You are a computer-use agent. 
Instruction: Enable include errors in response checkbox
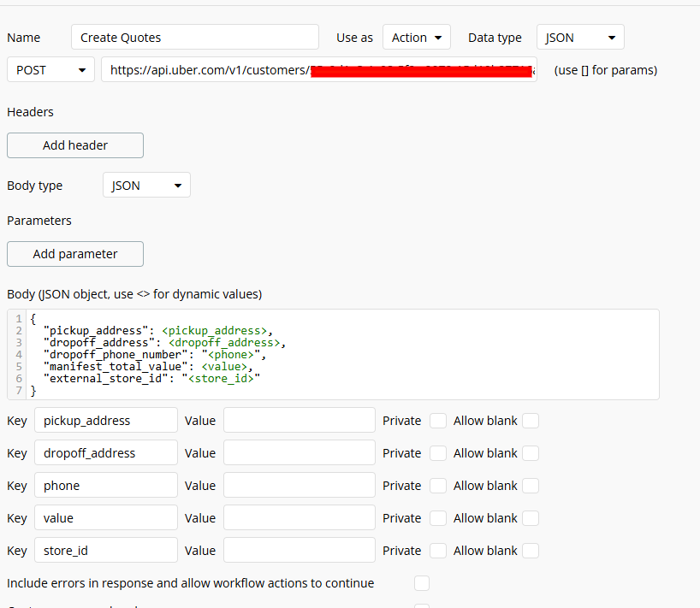coord(422,583)
